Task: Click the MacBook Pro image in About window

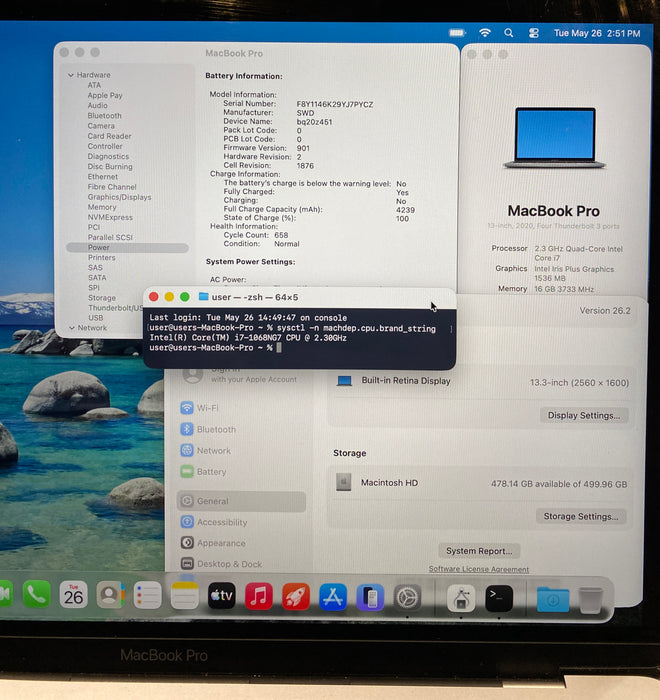Action: [x=555, y=138]
